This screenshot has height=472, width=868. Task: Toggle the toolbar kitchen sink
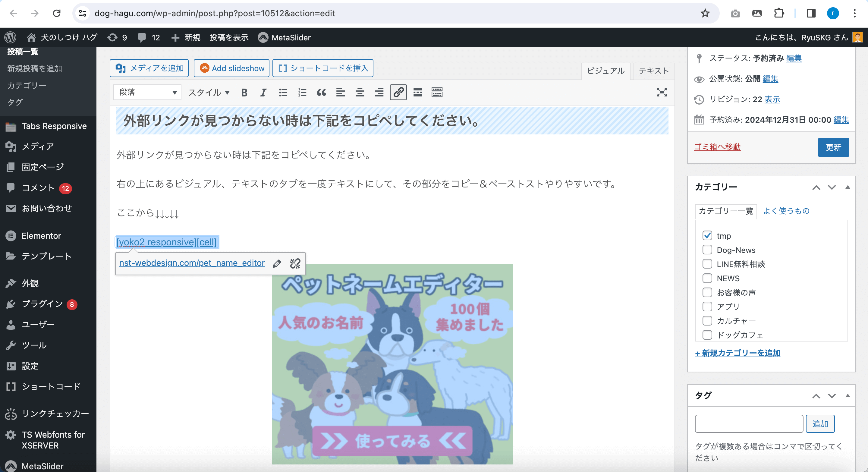pos(437,92)
